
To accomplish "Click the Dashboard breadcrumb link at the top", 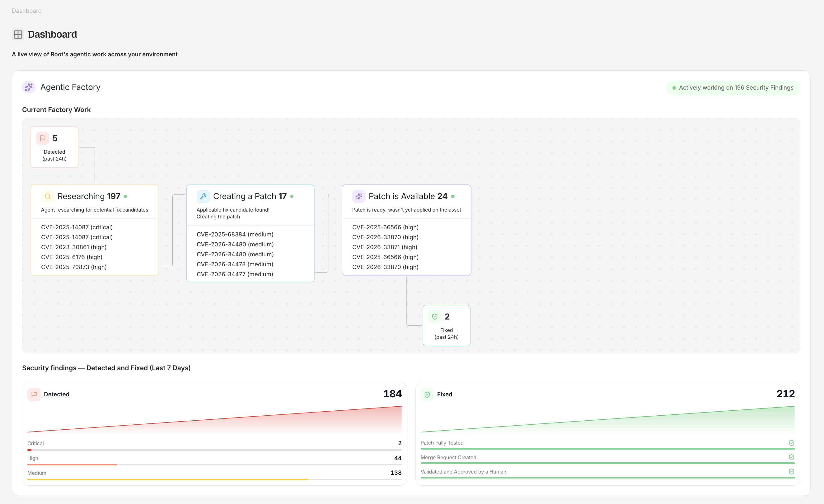I will tap(27, 11).
